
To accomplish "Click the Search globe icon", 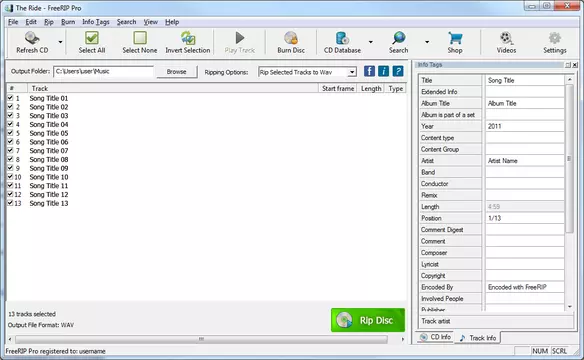I will (399, 38).
